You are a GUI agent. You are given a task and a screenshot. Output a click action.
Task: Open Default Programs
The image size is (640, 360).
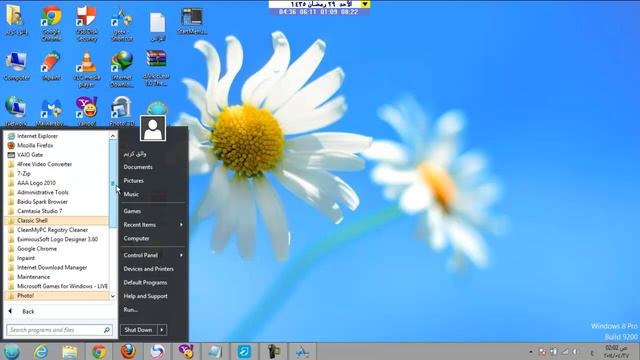pos(145,282)
